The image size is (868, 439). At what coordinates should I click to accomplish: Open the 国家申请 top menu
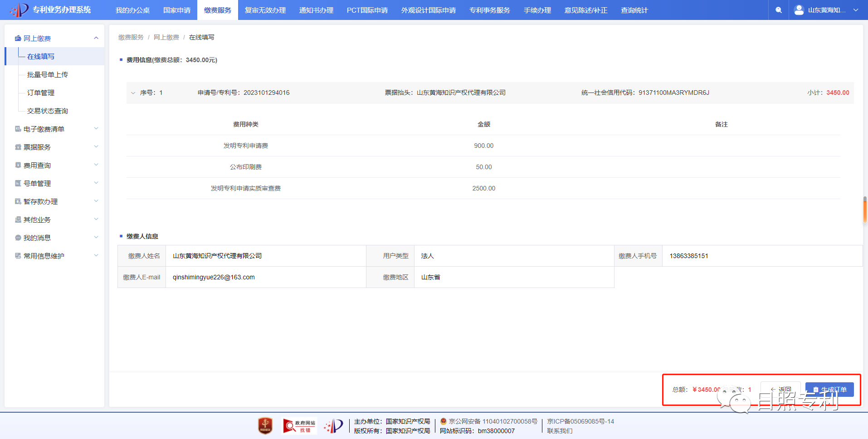pyautogui.click(x=177, y=10)
